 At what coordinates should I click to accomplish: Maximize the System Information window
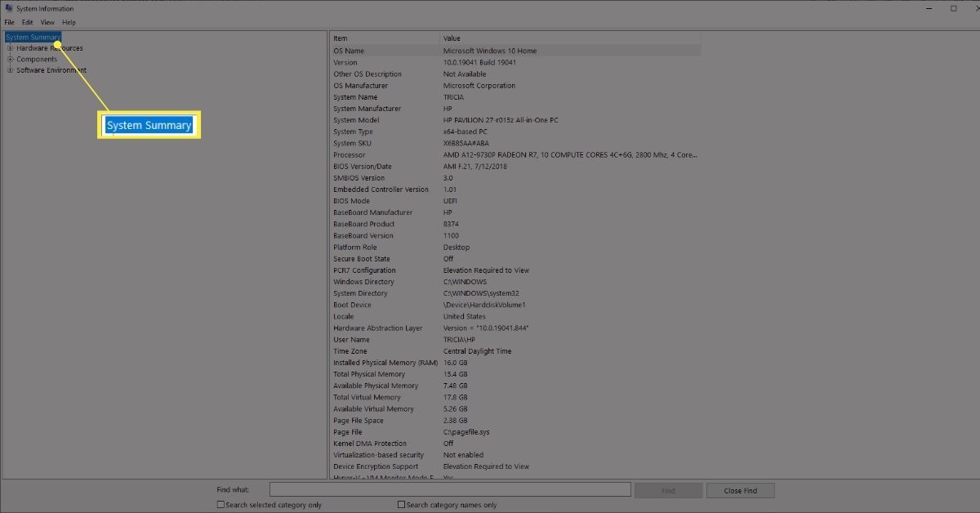pyautogui.click(x=953, y=8)
